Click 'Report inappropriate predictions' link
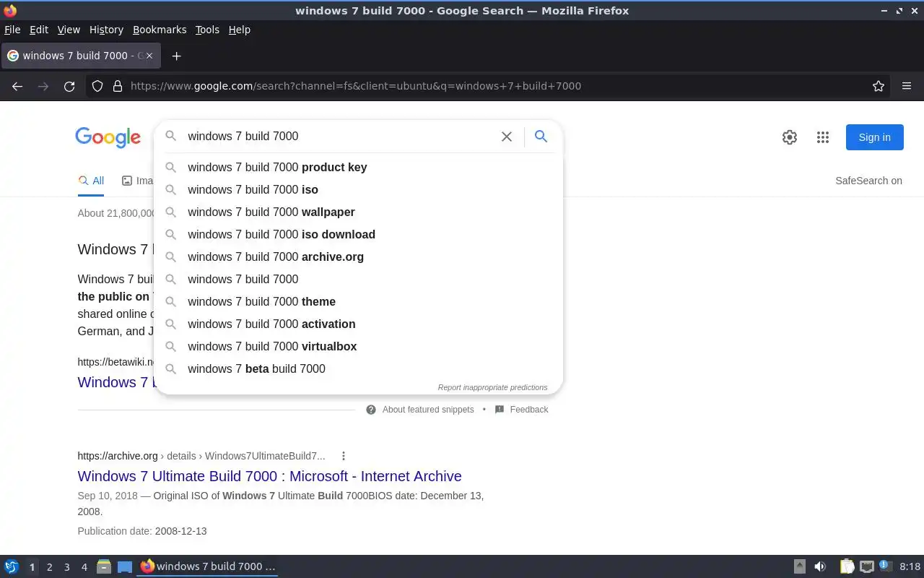The height and width of the screenshot is (578, 924). [x=492, y=387]
